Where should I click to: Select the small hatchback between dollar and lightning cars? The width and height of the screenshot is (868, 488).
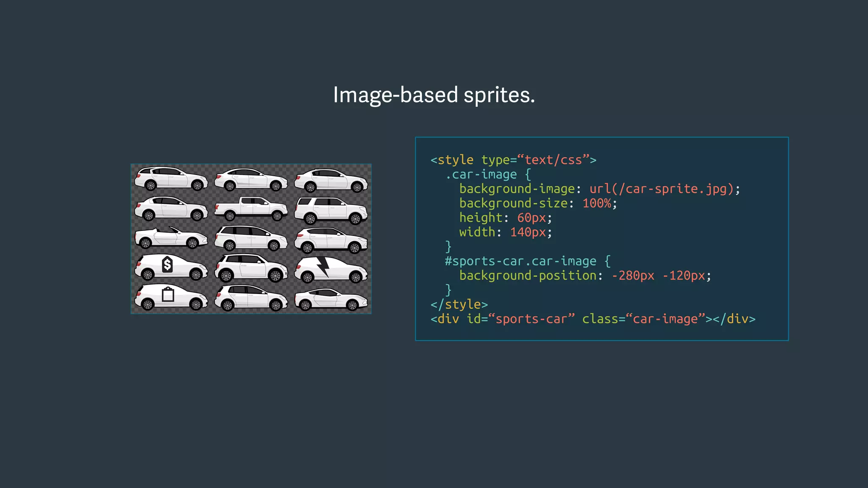coord(251,268)
